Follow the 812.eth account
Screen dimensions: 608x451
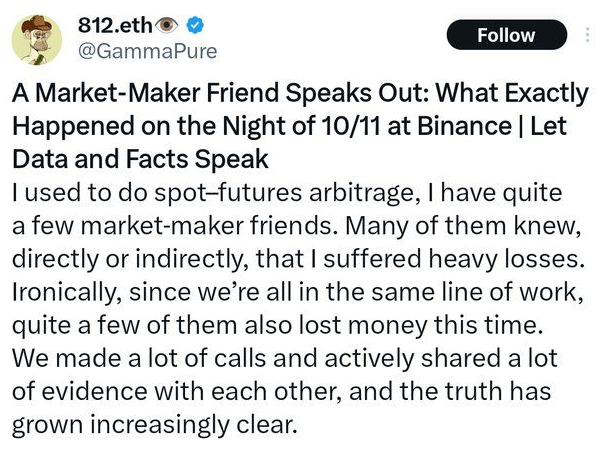point(506,35)
